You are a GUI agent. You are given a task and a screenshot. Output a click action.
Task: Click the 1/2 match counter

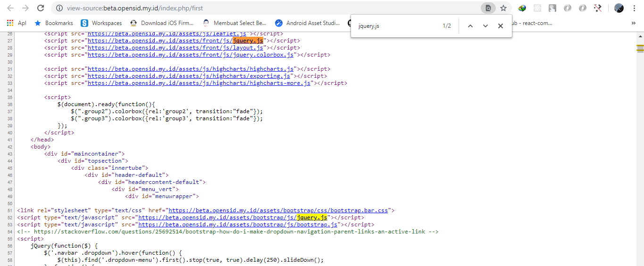[x=447, y=26]
